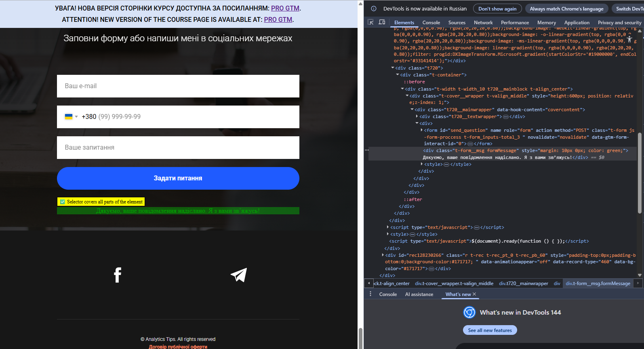Expand the ellipsis inside the send_question form node

(470, 144)
